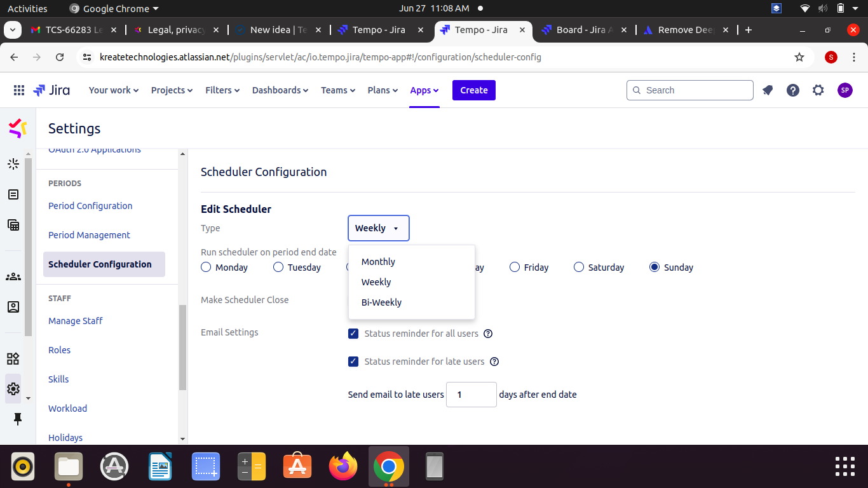Click the Tempo logo in left sidebar

coord(18,128)
